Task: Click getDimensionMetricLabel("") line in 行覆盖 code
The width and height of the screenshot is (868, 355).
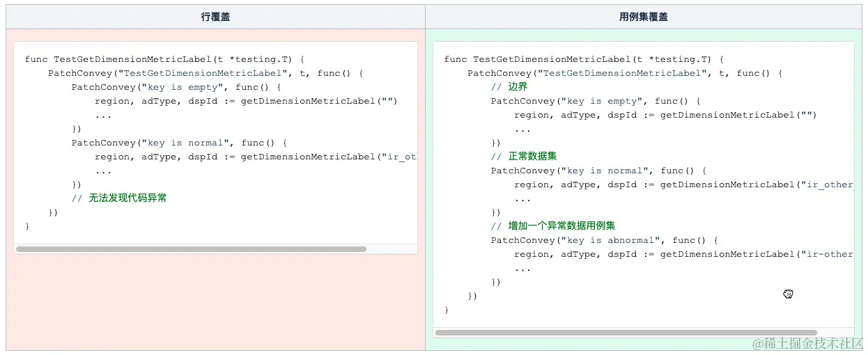Action: point(246,101)
